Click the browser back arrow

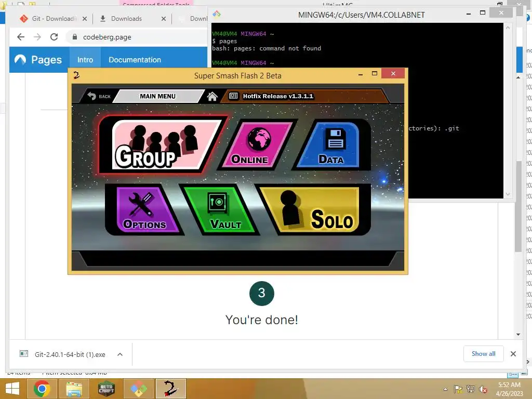tap(21, 37)
